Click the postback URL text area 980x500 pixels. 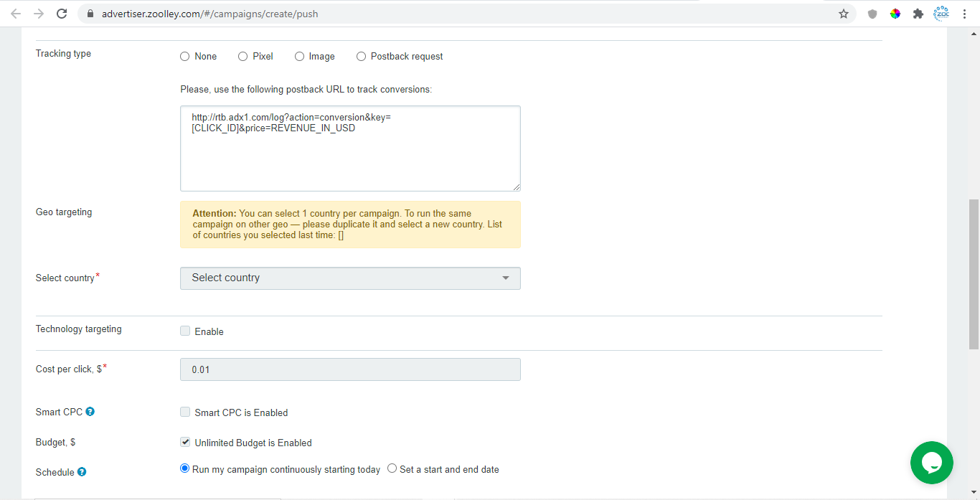(x=350, y=147)
